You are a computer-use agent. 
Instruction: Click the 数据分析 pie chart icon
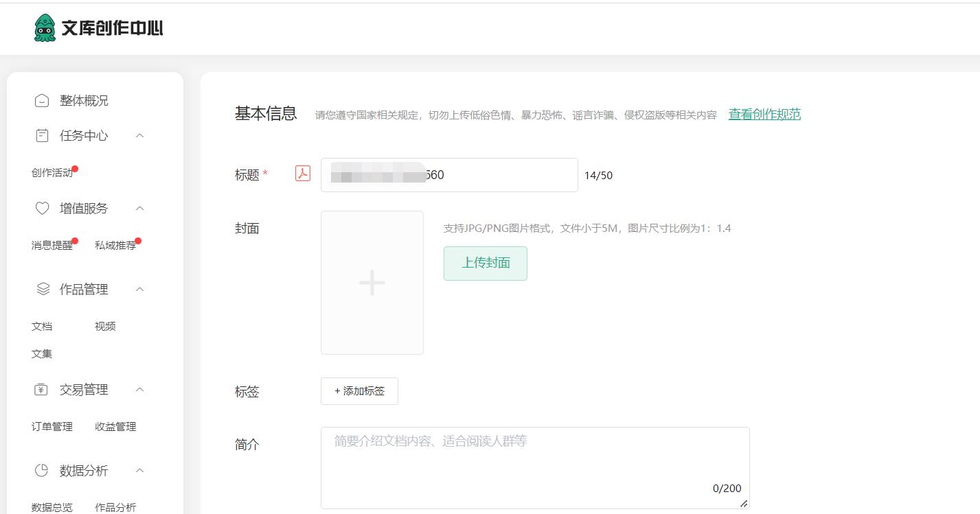[42, 471]
